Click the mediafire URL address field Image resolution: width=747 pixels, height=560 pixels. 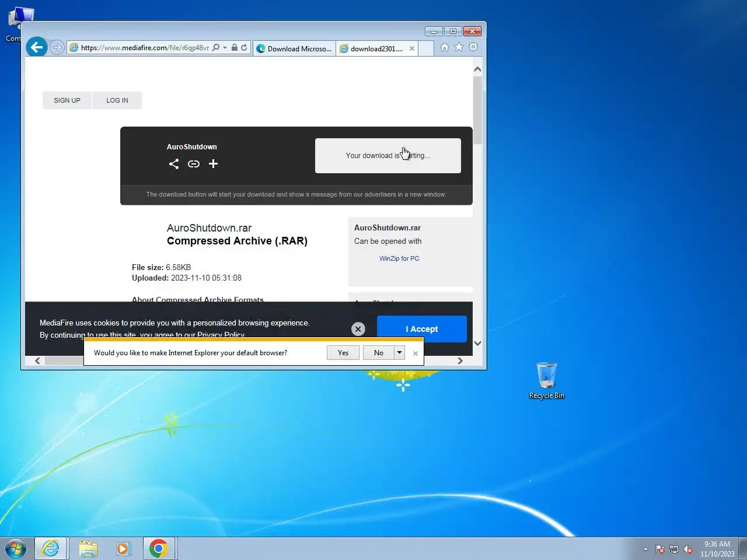click(x=145, y=48)
